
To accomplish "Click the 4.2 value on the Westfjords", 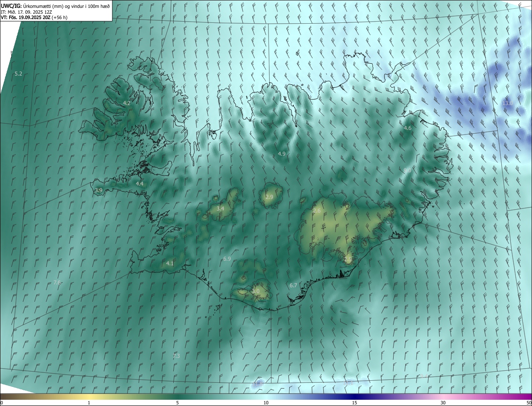I will click(127, 103).
